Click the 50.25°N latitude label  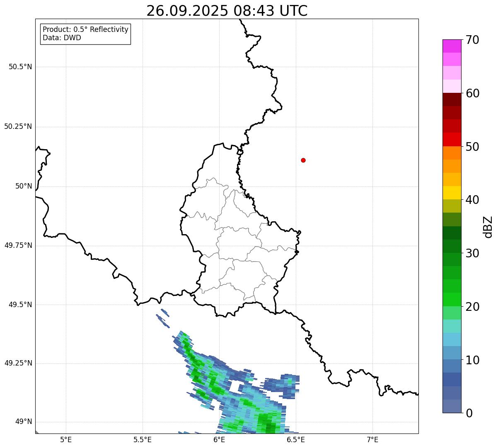point(18,126)
